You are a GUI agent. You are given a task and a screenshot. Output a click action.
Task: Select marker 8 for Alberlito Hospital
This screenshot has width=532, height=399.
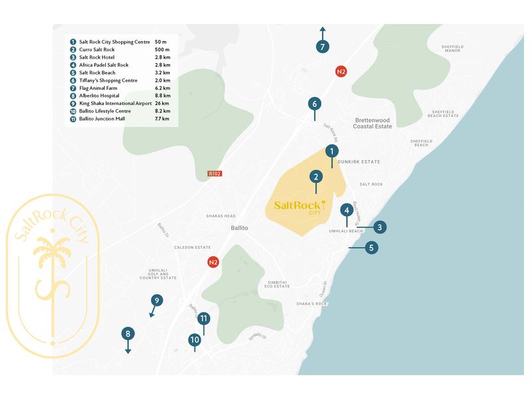click(x=128, y=334)
